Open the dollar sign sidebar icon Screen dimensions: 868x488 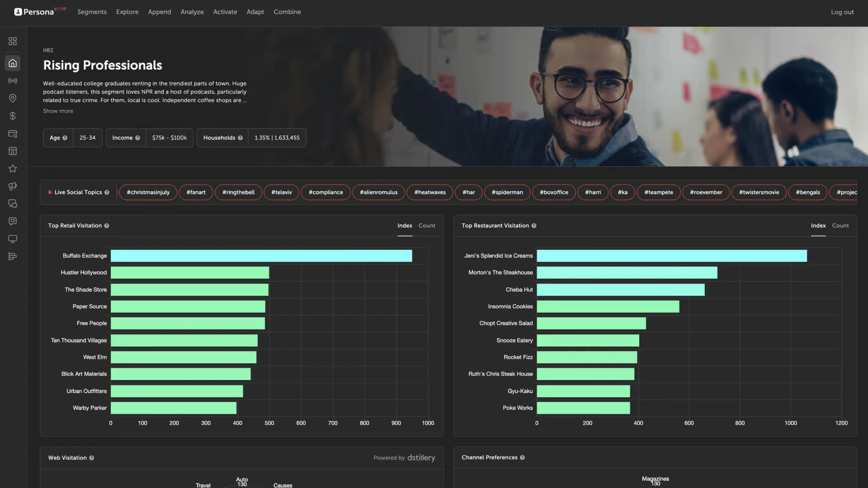(x=13, y=116)
